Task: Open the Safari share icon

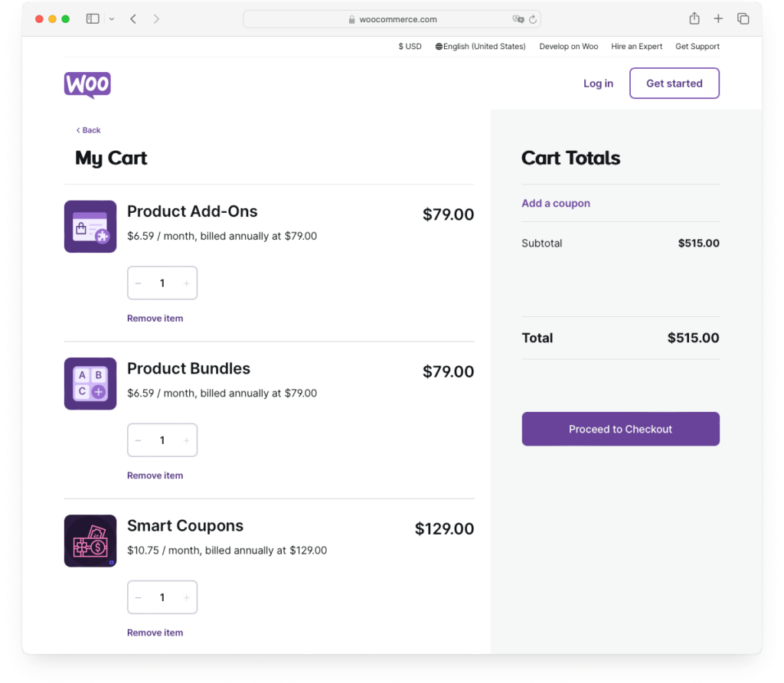Action: (694, 18)
